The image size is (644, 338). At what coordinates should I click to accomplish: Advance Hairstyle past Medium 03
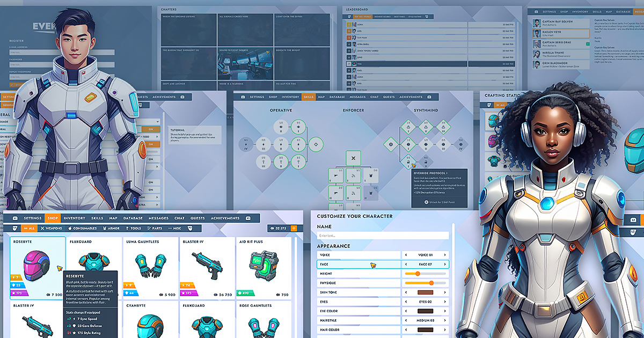point(445,320)
